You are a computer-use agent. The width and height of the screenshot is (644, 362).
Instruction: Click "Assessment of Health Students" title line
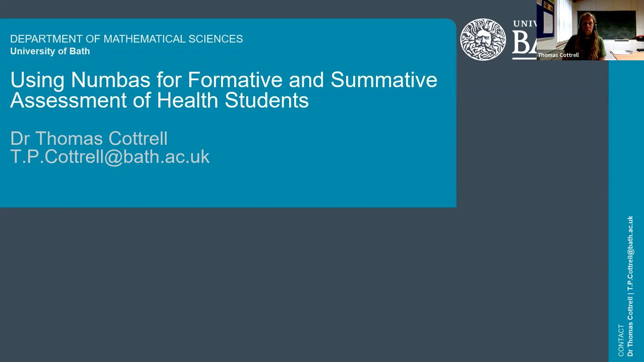(159, 101)
